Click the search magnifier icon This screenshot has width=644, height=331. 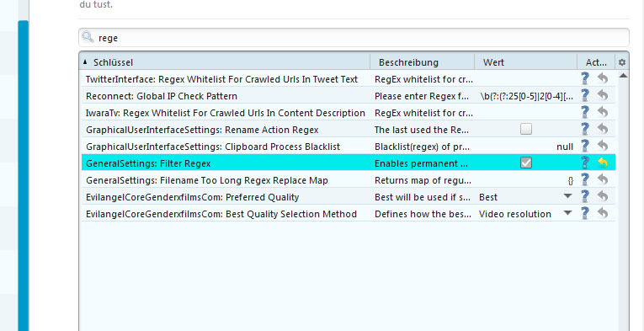(88, 37)
